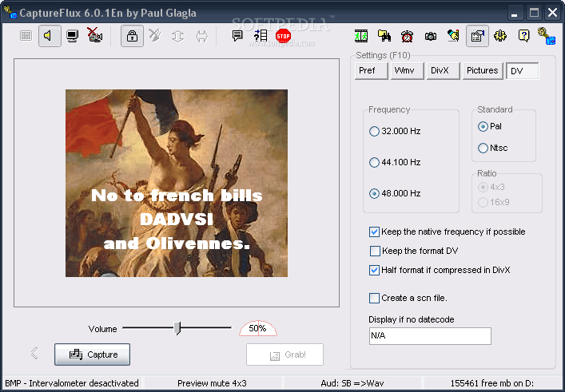Toggle the padlock lock button

pos(132,36)
